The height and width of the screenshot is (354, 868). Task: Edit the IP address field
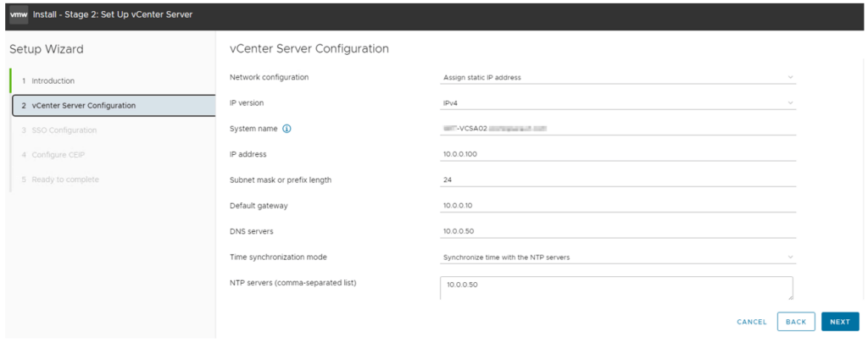tap(617, 154)
